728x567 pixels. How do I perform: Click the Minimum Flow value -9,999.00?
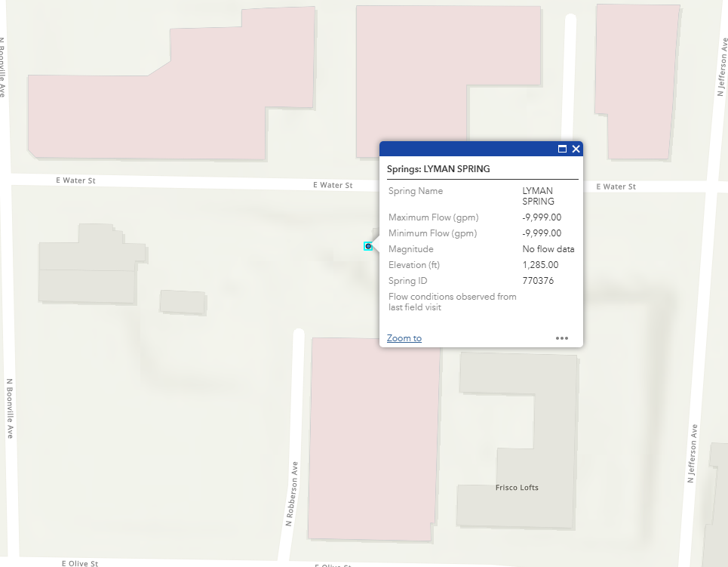click(542, 233)
